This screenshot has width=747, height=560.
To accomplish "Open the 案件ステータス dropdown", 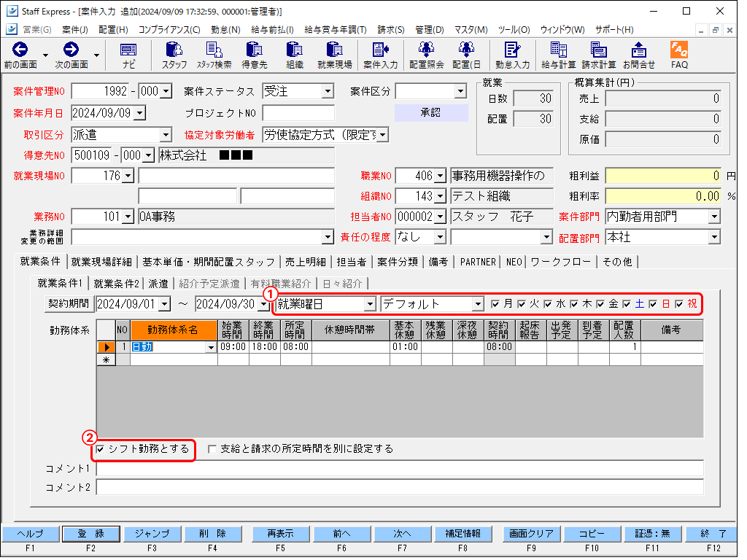I will pos(328,91).
